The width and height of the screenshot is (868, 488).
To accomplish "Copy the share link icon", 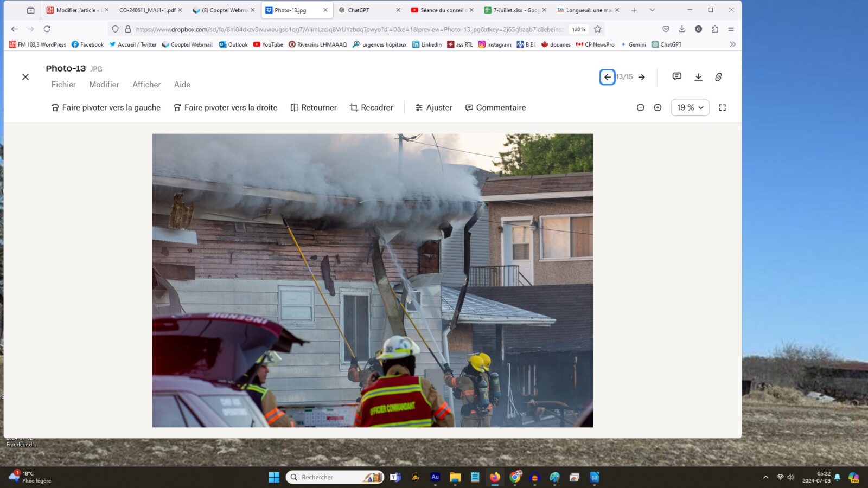I will click(718, 77).
